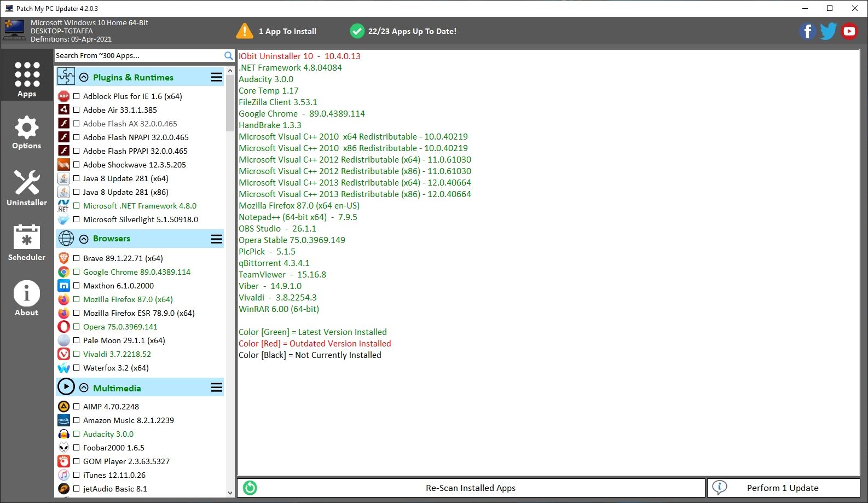Tick the Adobe Air 33.1.1.385 checkbox
Image resolution: width=868 pixels, height=503 pixels.
coord(77,110)
